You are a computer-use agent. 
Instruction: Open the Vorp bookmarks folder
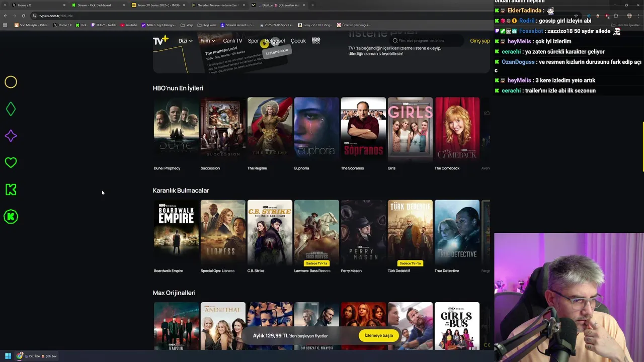[187, 25]
